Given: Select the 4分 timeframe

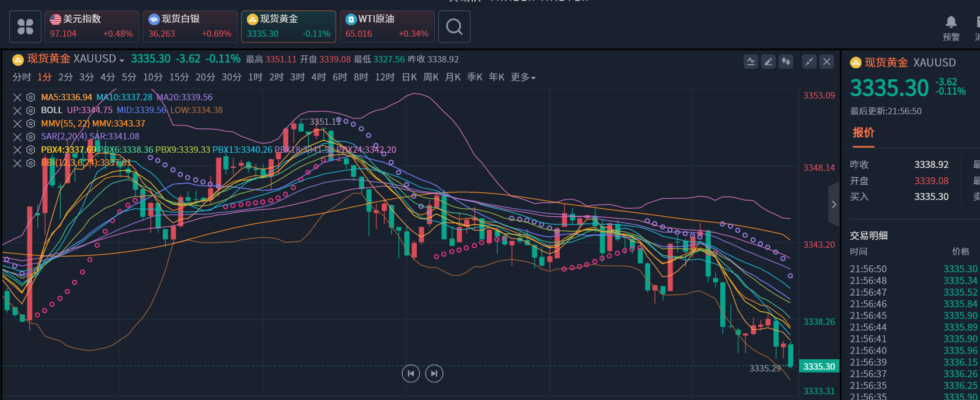Looking at the screenshot, I should coord(107,77).
